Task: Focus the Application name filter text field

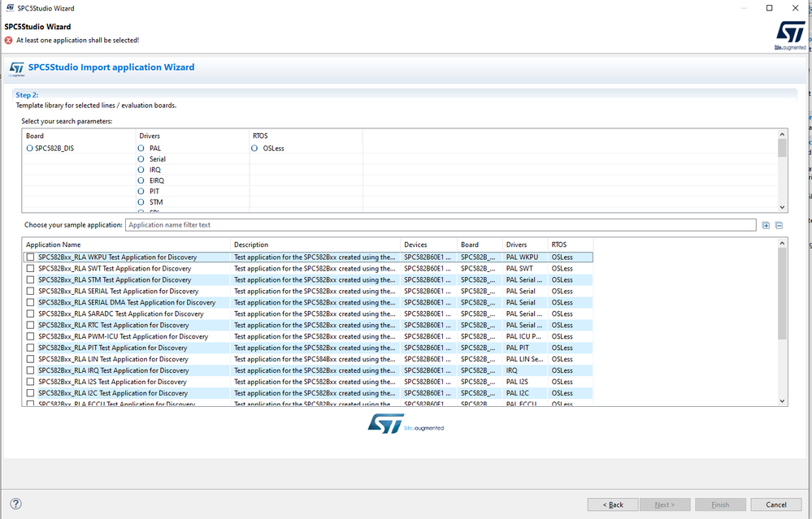Action: point(441,225)
